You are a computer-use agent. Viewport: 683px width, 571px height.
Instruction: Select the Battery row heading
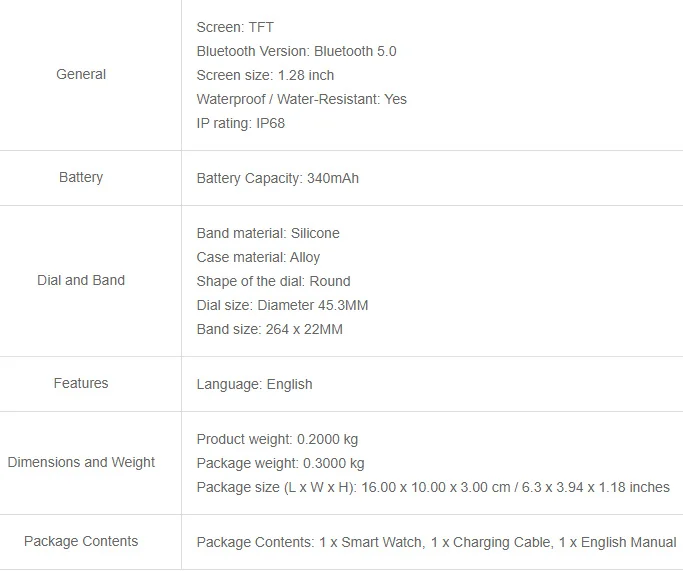point(81,178)
